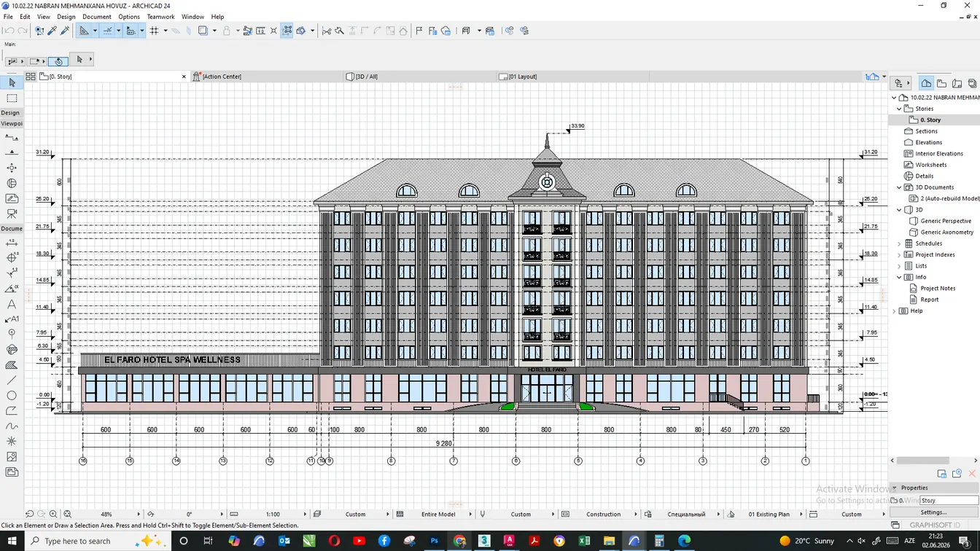Select the Label tool (A1 with arrow)
Viewport: 980px width, 551px height.
point(12,319)
